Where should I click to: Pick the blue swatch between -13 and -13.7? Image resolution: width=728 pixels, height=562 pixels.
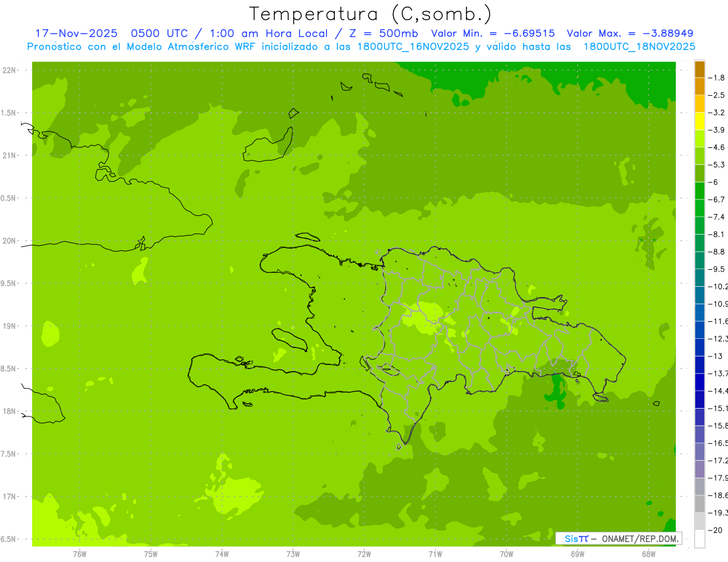tap(699, 365)
